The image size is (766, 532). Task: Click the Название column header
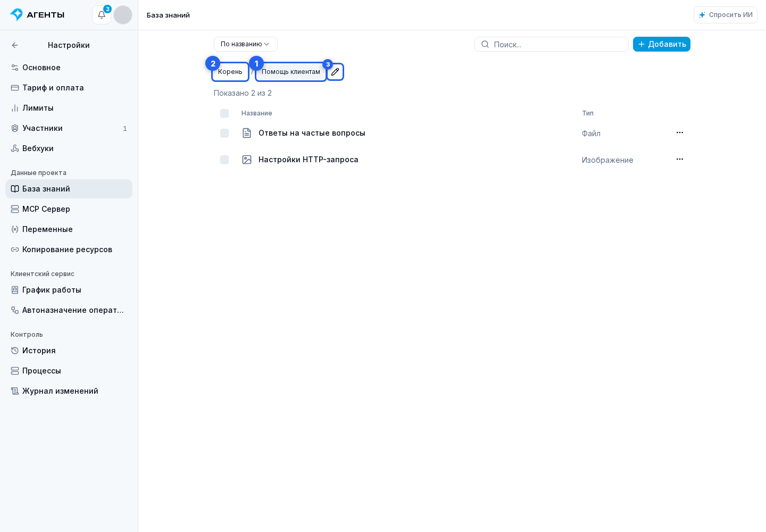point(257,113)
